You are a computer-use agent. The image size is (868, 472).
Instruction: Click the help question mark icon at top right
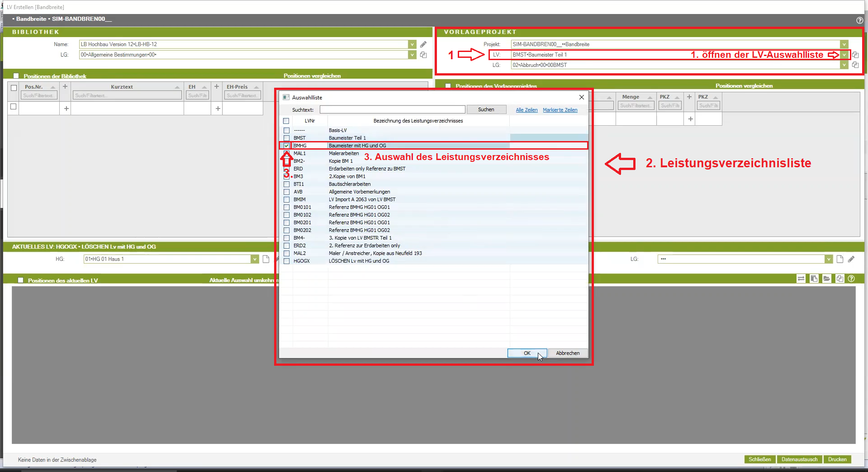859,20
